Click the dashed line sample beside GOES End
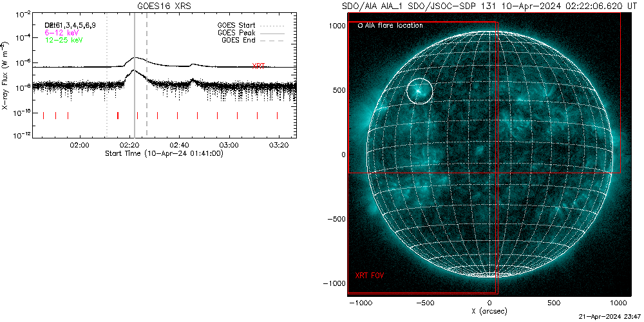The height and width of the screenshot is (322, 644). [x=272, y=40]
